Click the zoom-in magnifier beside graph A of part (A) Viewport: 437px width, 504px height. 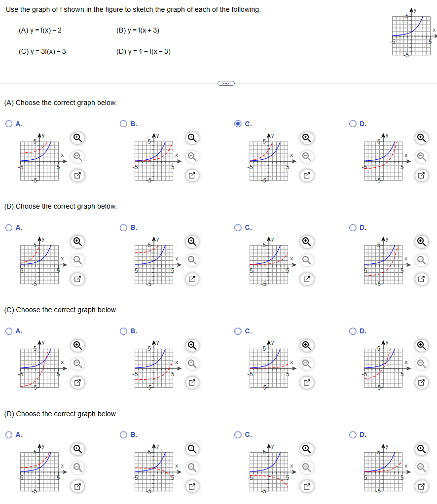tap(77, 138)
